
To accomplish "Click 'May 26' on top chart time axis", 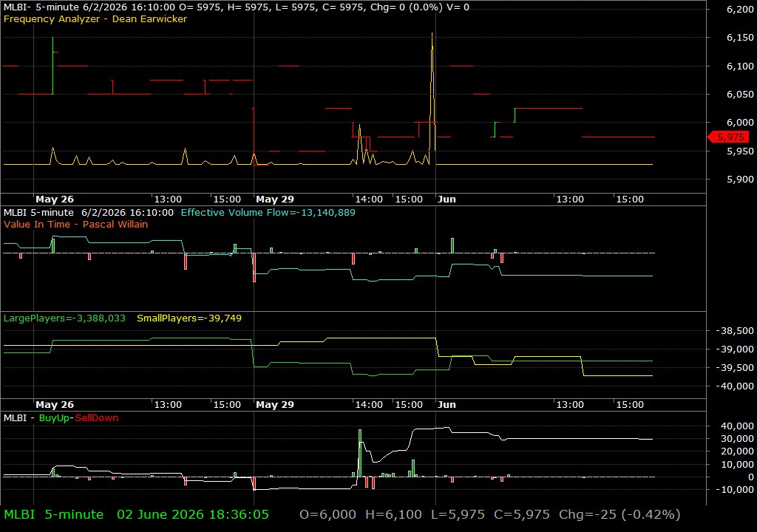I will (55, 199).
